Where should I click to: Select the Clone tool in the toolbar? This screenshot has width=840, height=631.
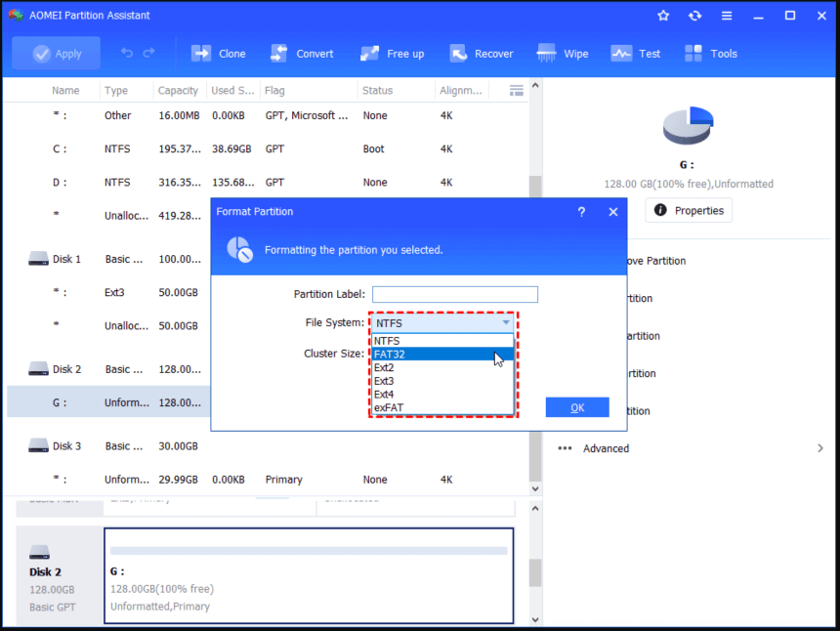pos(219,54)
